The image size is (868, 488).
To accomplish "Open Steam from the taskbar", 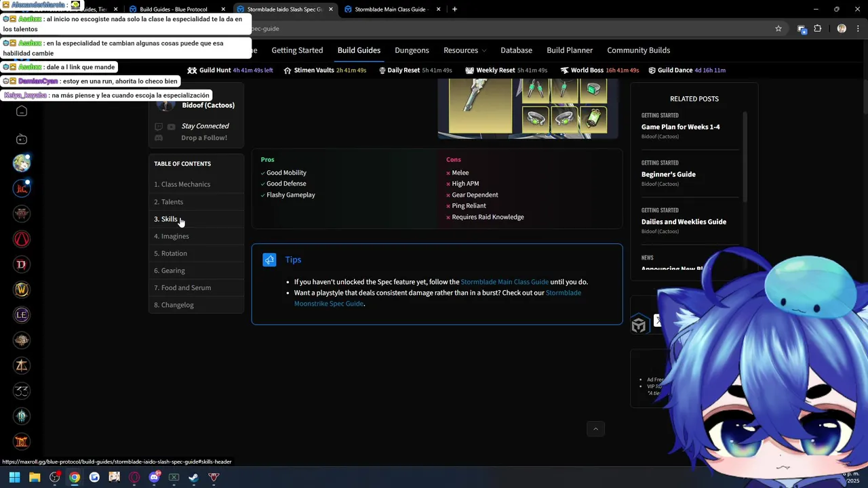I will pyautogui.click(x=194, y=477).
